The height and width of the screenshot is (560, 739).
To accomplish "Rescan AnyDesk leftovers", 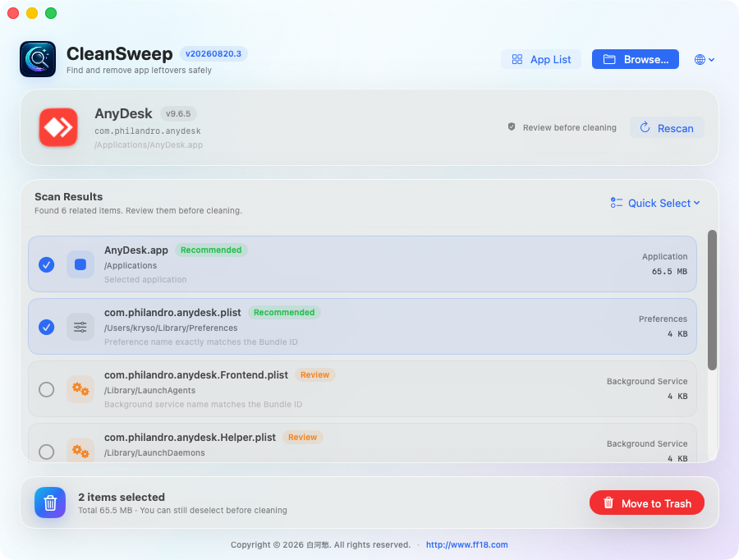I will click(x=667, y=128).
